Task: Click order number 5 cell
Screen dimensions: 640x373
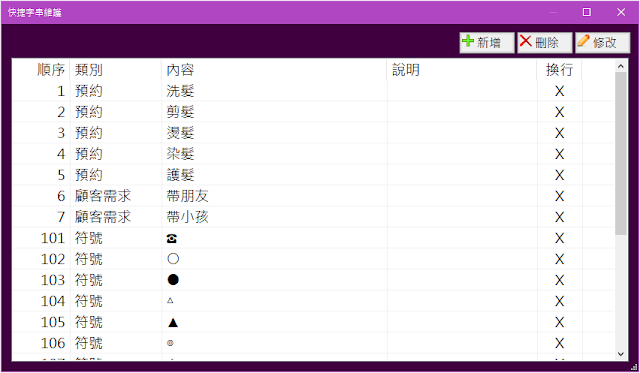Action: tap(61, 175)
